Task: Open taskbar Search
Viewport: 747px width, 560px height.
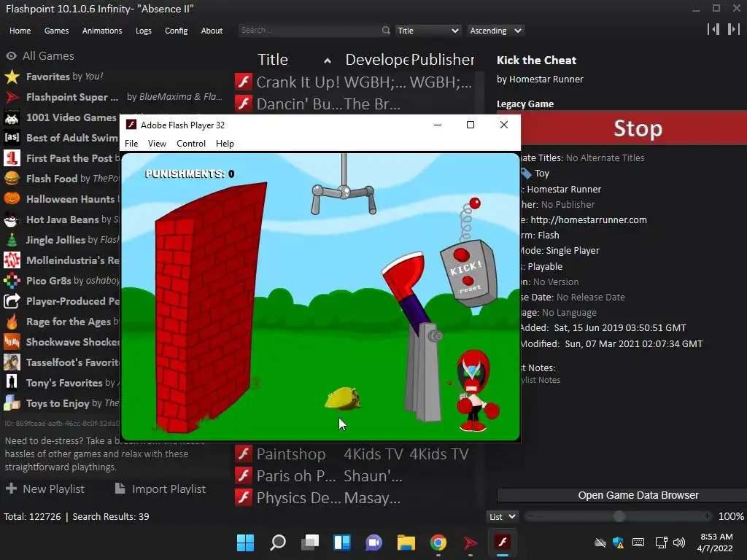Action: (278, 542)
